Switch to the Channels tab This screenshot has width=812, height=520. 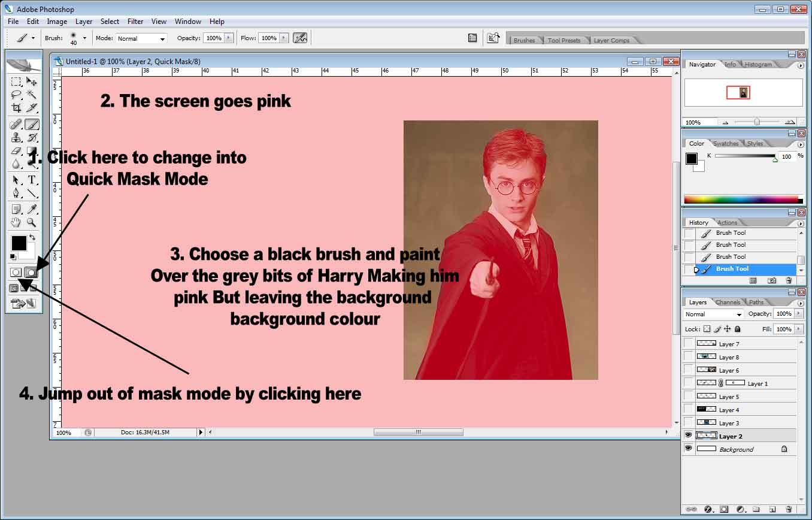pos(728,302)
